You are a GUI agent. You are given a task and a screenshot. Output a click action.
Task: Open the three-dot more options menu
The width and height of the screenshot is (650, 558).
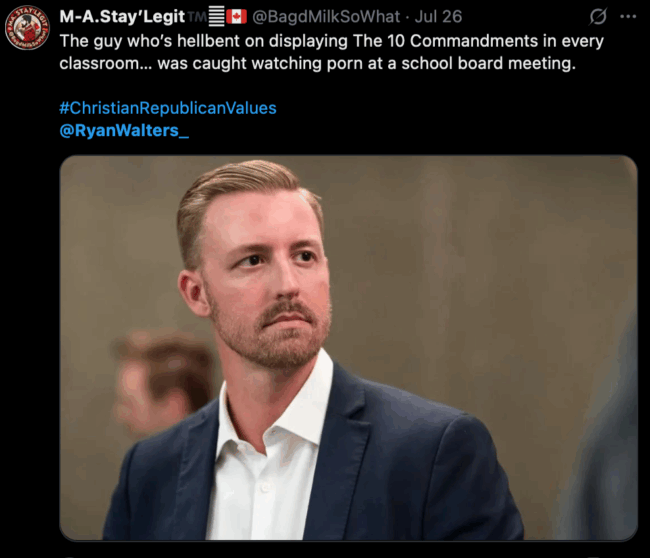pyautogui.click(x=628, y=17)
